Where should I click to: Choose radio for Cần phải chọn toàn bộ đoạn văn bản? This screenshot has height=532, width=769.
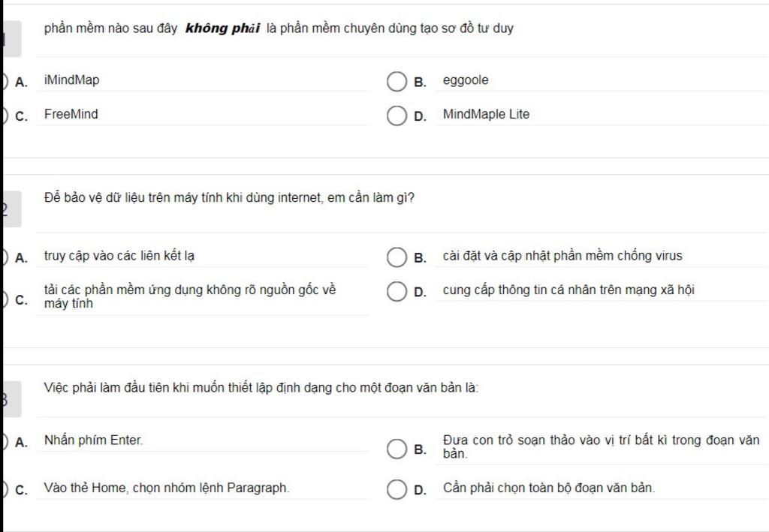coord(397,489)
